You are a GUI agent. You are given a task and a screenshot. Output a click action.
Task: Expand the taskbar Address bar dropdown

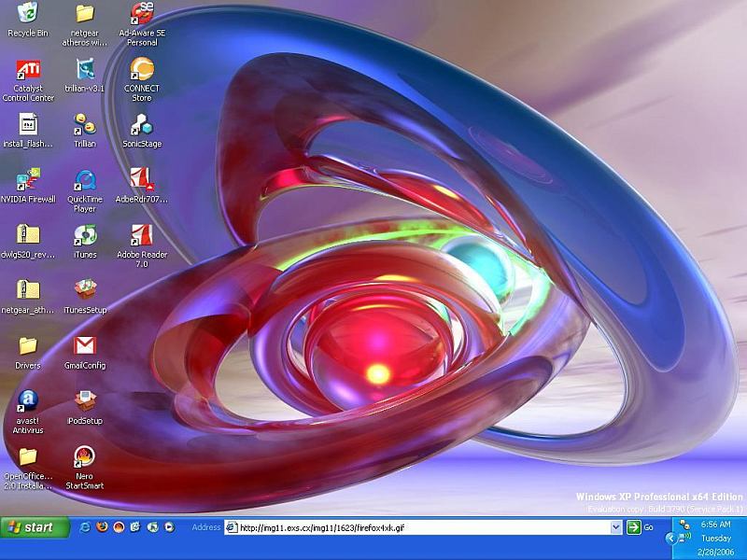click(x=616, y=527)
